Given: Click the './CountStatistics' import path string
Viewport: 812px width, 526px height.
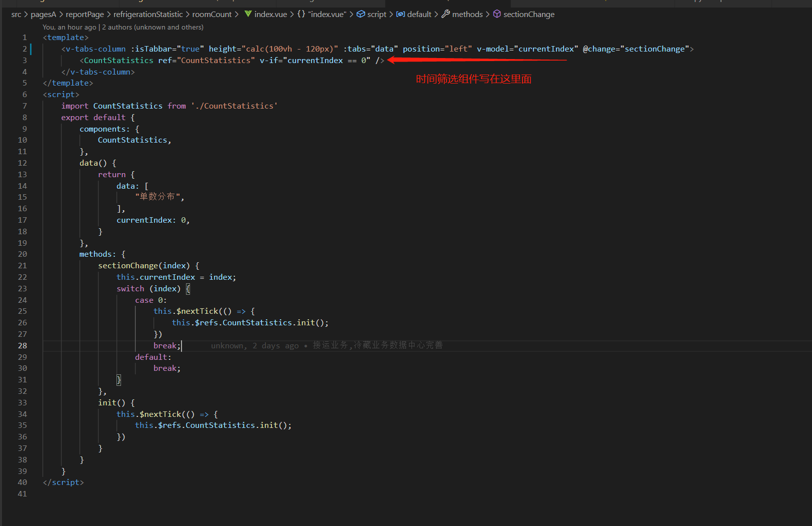Looking at the screenshot, I should click(x=234, y=106).
